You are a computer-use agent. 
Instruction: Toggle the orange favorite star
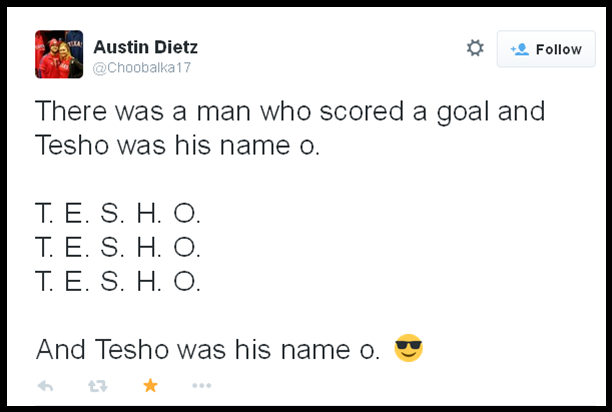click(x=150, y=385)
